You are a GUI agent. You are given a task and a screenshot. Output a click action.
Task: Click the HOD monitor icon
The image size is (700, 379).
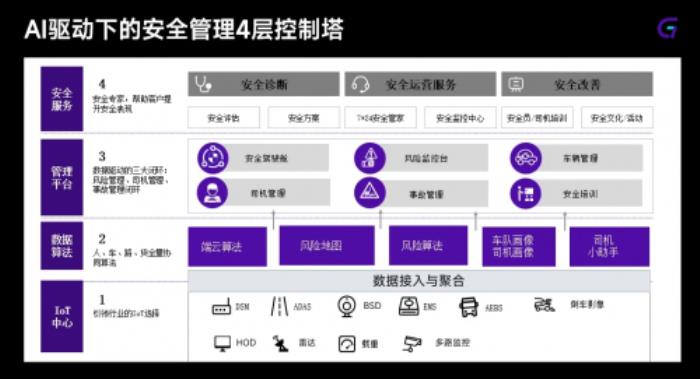pyautogui.click(x=222, y=343)
